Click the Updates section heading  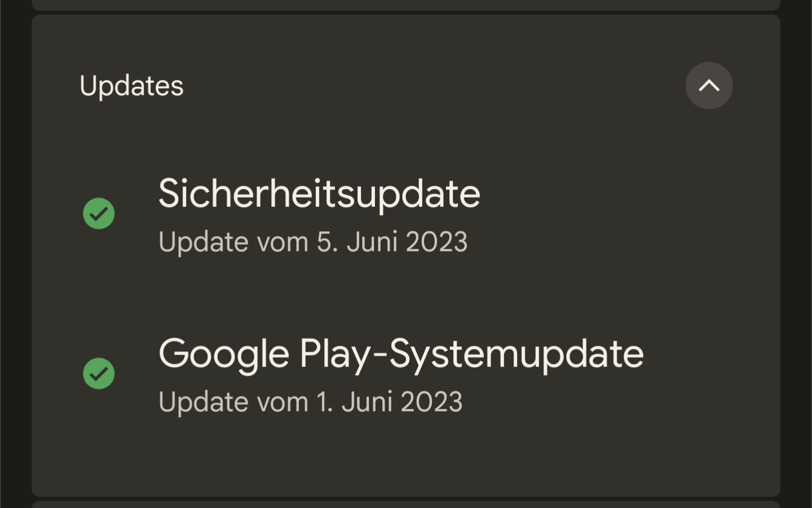click(131, 86)
